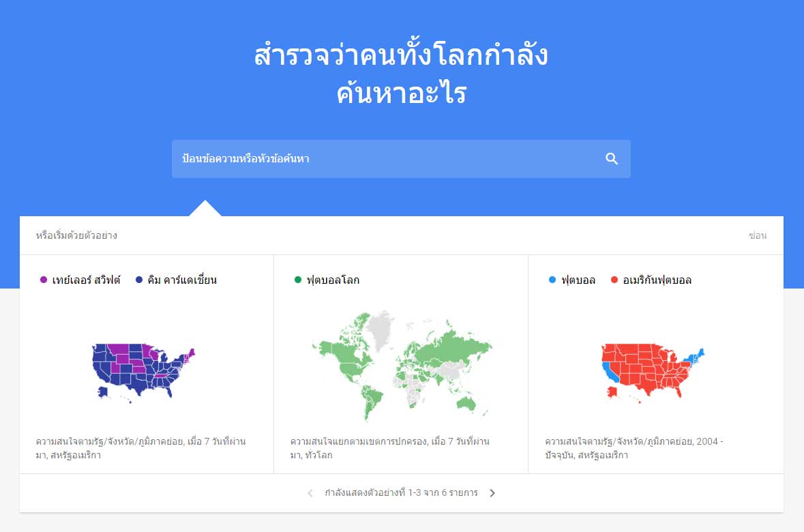Click the คิม คาร์แดเชี่ยน legend label
The width and height of the screenshot is (804, 532).
point(182,280)
